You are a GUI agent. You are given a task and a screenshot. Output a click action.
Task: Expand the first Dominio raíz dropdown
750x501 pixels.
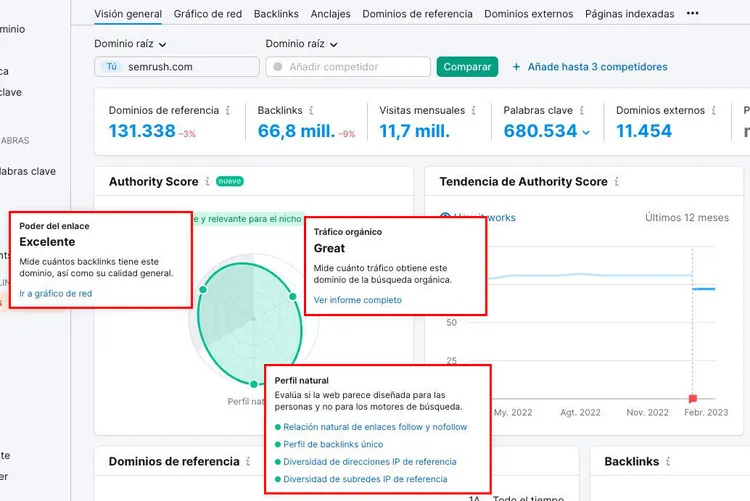click(130, 44)
